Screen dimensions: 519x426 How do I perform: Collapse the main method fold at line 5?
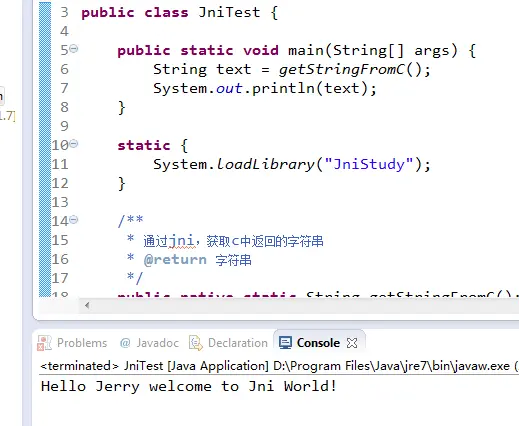pyautogui.click(x=74, y=49)
